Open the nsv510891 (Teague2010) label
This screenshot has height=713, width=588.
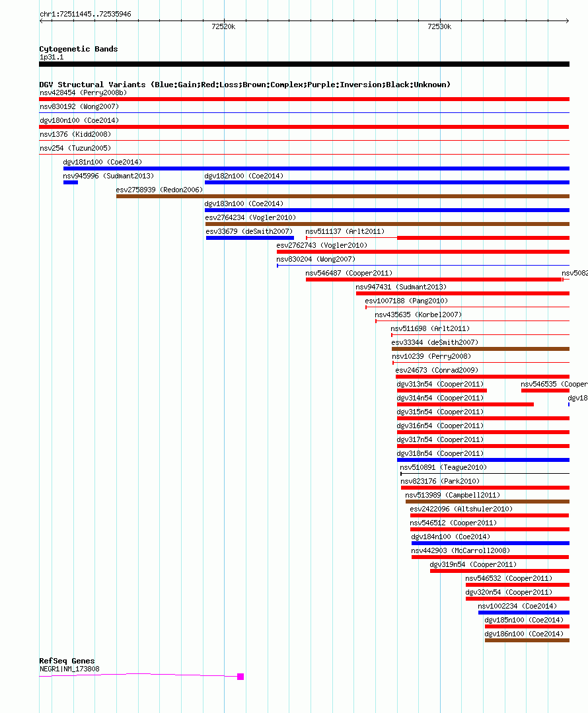pos(443,467)
